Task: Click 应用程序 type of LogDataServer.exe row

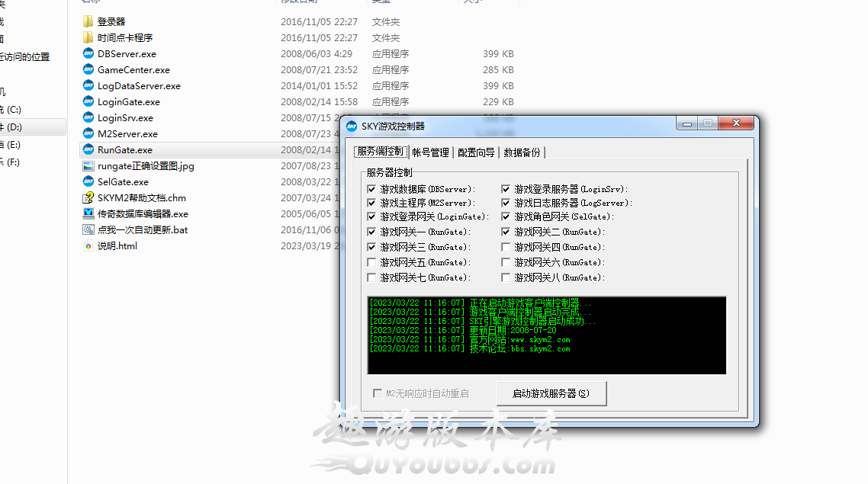Action: tap(391, 85)
